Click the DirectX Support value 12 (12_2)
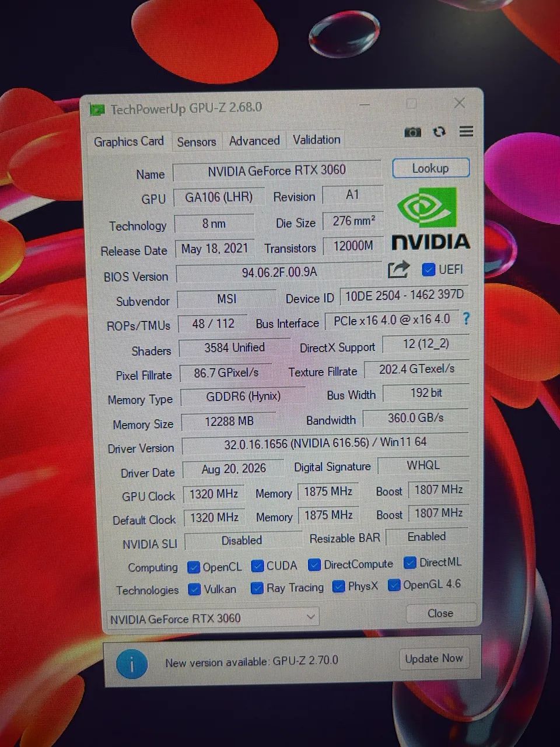 [x=426, y=344]
